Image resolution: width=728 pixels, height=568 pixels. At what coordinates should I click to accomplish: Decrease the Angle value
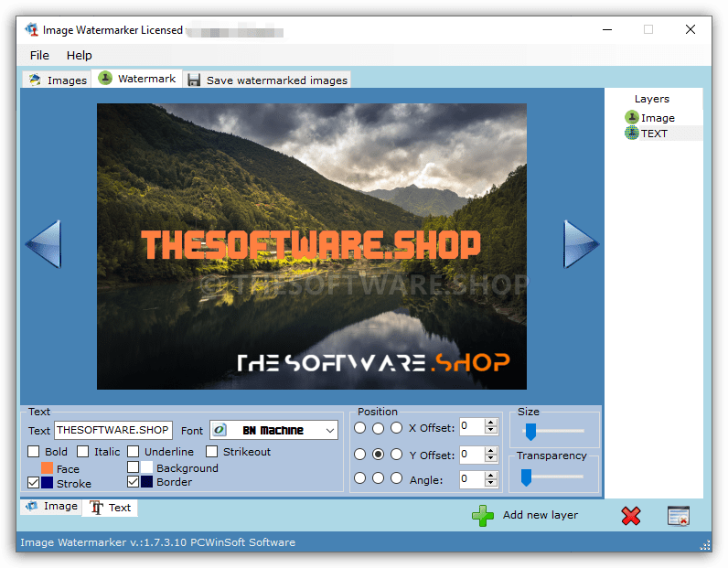tap(491, 483)
